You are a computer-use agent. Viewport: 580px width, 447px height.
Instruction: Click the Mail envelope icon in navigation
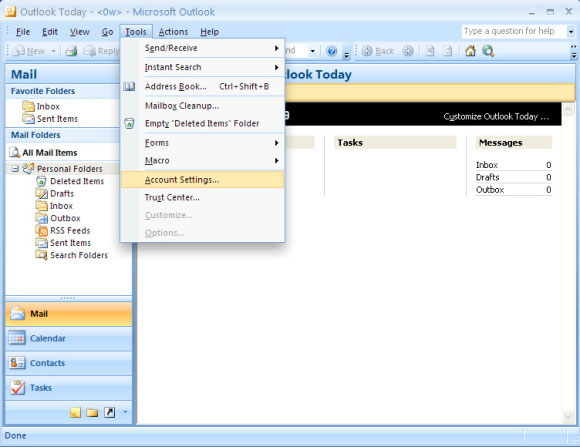coord(17,313)
